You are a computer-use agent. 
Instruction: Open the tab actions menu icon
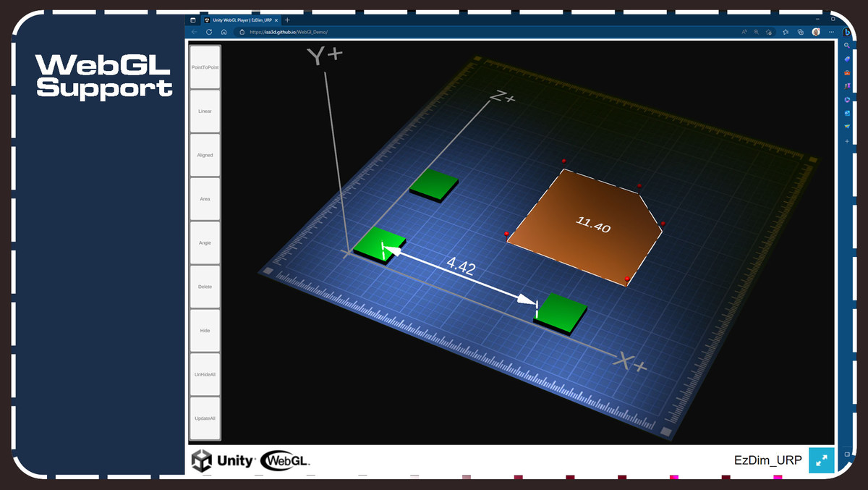tap(193, 20)
